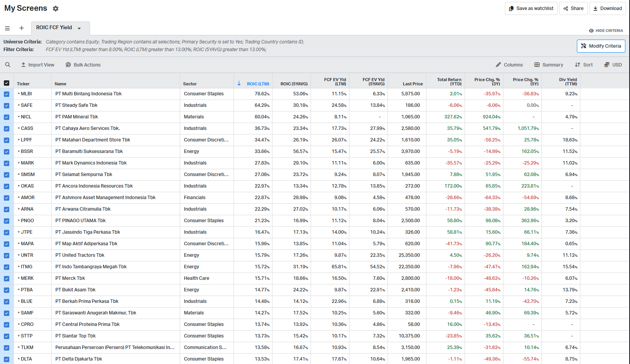This screenshot has height=364, width=630.
Task: Click the 25,350.00 last price for UNTR
Action: (x=409, y=255)
